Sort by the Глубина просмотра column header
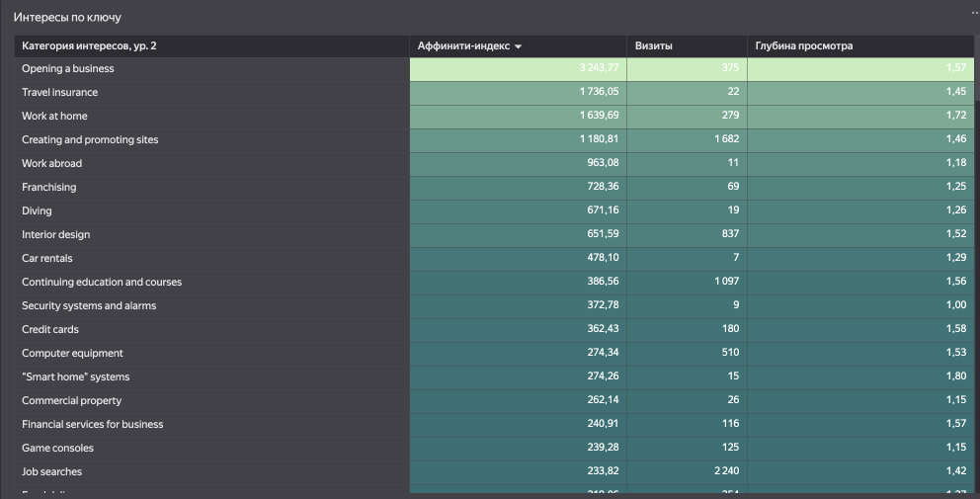Screen dimensions: 980x499 (803, 46)
